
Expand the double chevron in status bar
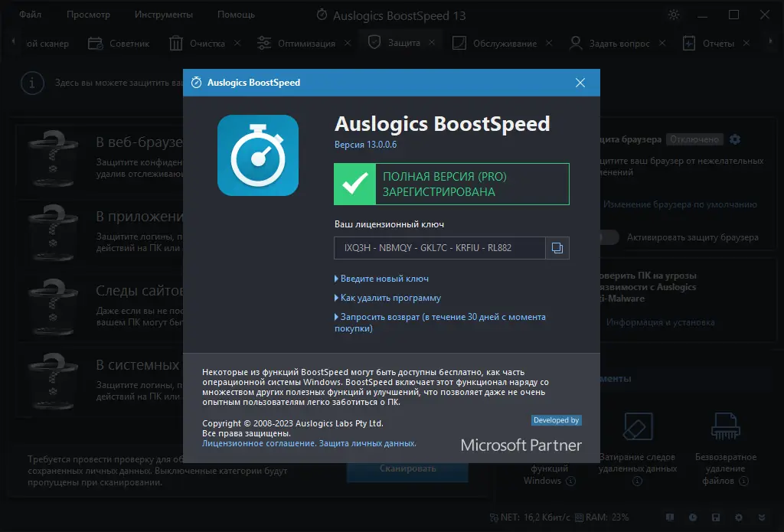coord(760,518)
